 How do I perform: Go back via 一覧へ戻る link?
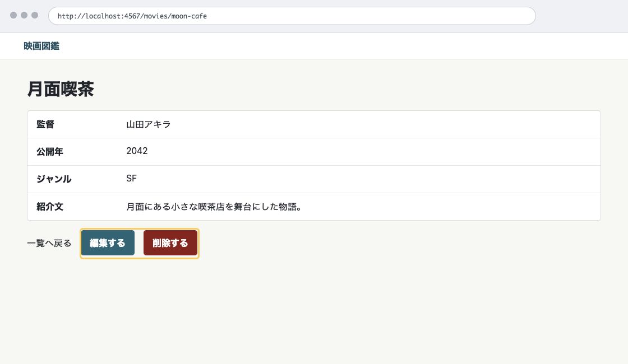49,243
